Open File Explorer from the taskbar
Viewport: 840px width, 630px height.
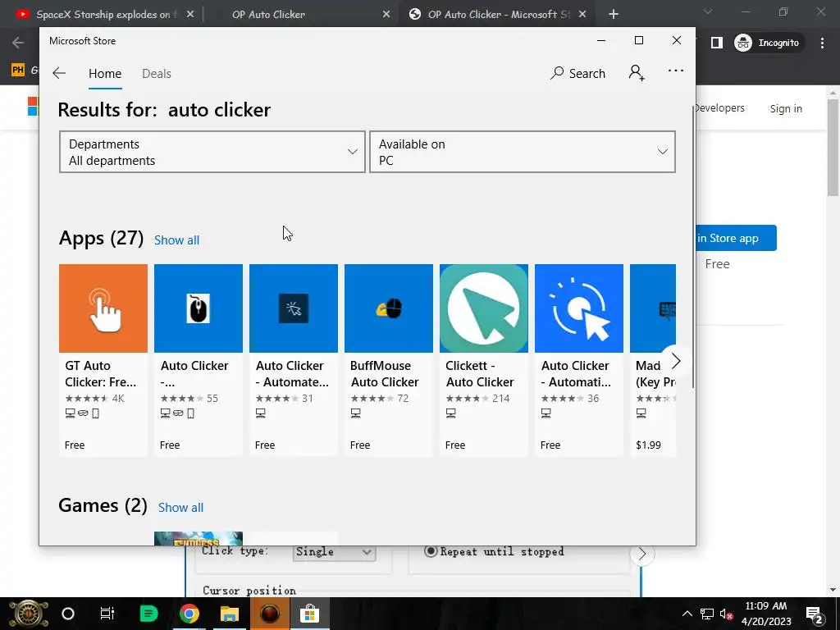[x=230, y=614]
